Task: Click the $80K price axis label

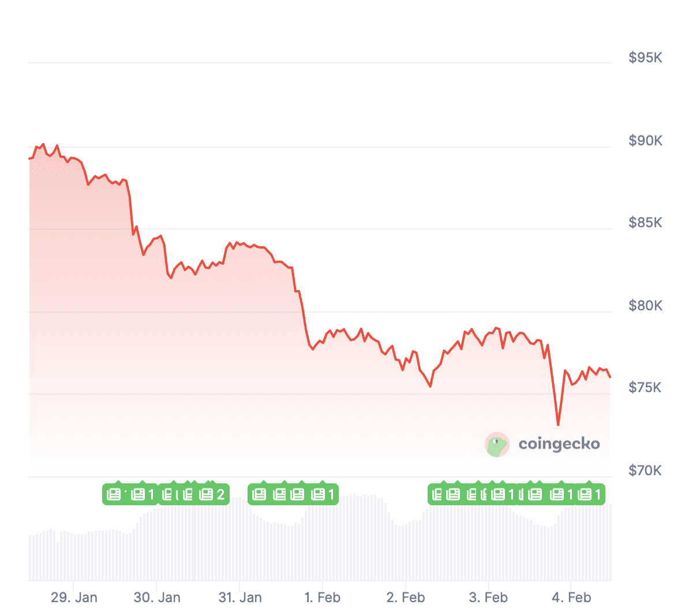Action: (645, 306)
